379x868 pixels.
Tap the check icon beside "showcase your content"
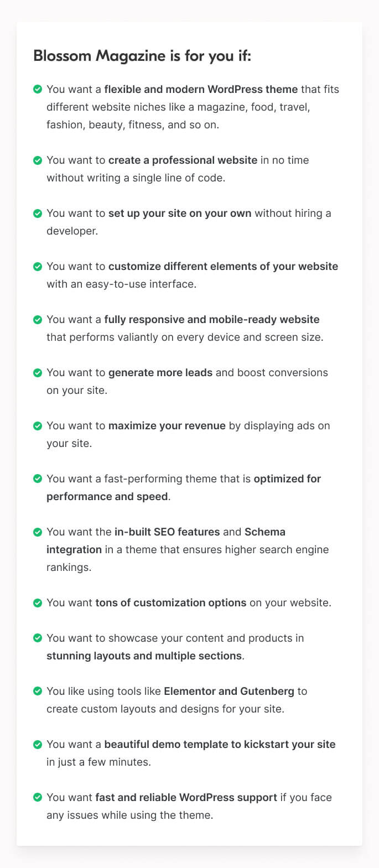pyautogui.click(x=38, y=638)
